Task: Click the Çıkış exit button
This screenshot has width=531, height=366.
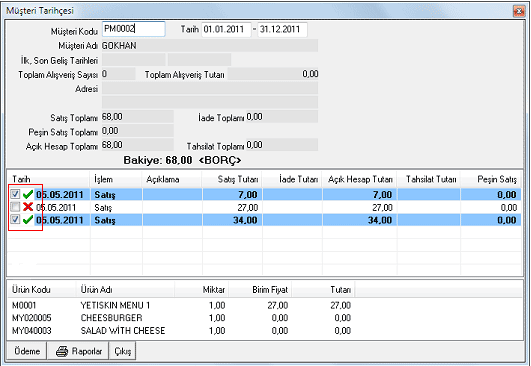Action: point(123,351)
